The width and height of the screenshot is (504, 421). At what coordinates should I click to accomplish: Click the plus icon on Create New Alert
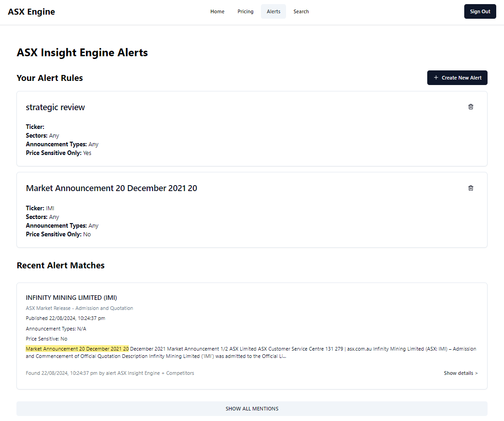point(435,78)
